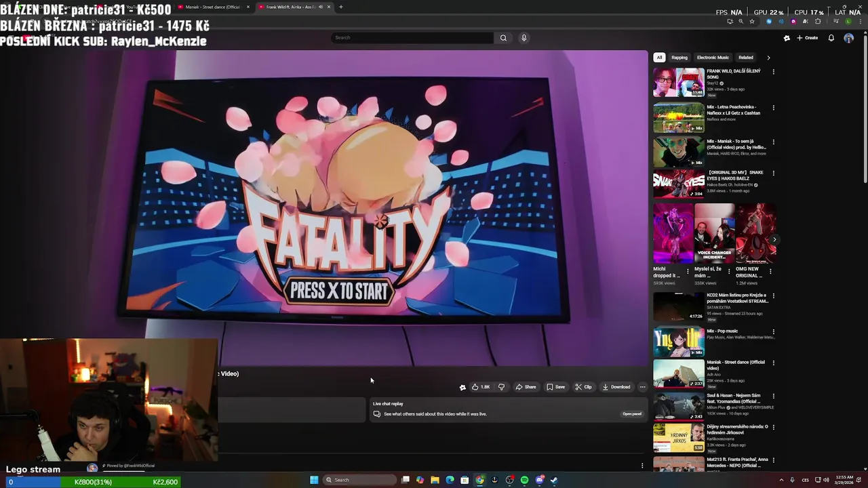
Task: Open options for 'FRANK WILD, DALŠÍ ŠÍLENÝ SONG'
Action: point(773,71)
